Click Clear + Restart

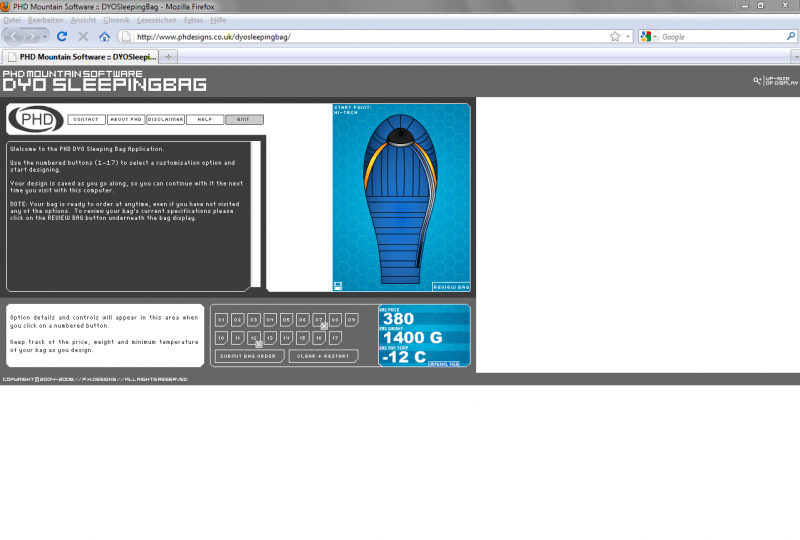(323, 356)
